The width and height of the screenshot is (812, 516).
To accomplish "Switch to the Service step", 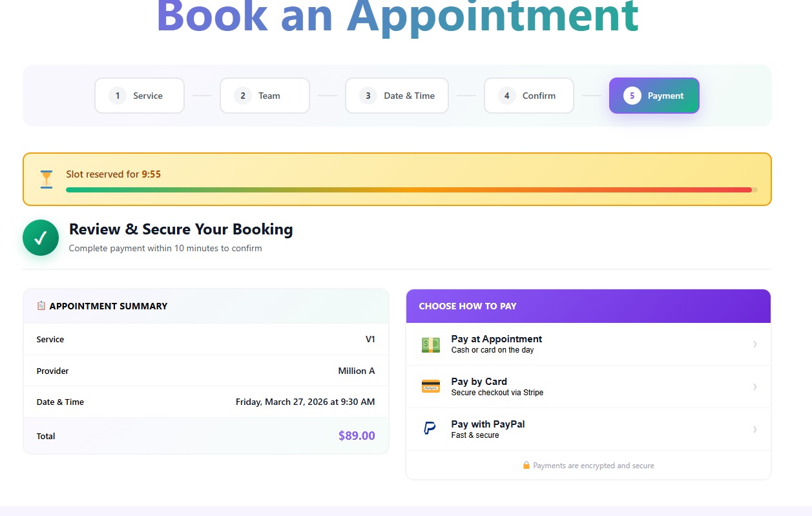I will (x=139, y=95).
